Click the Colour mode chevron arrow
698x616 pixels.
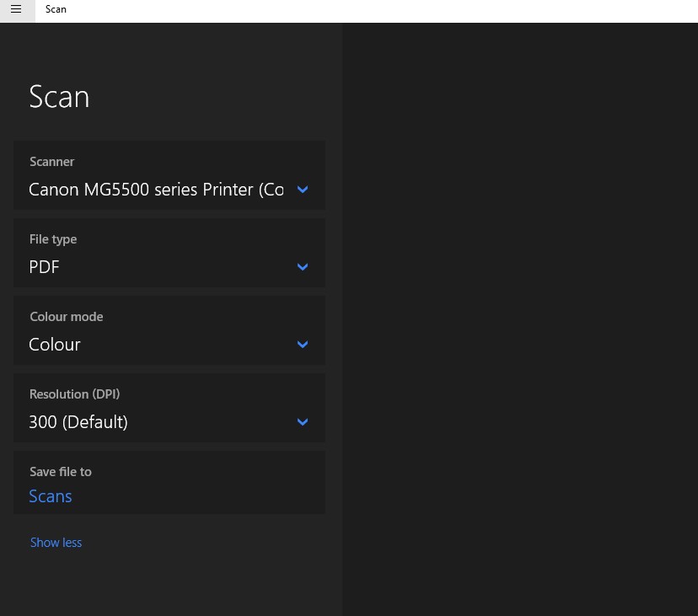coord(303,345)
